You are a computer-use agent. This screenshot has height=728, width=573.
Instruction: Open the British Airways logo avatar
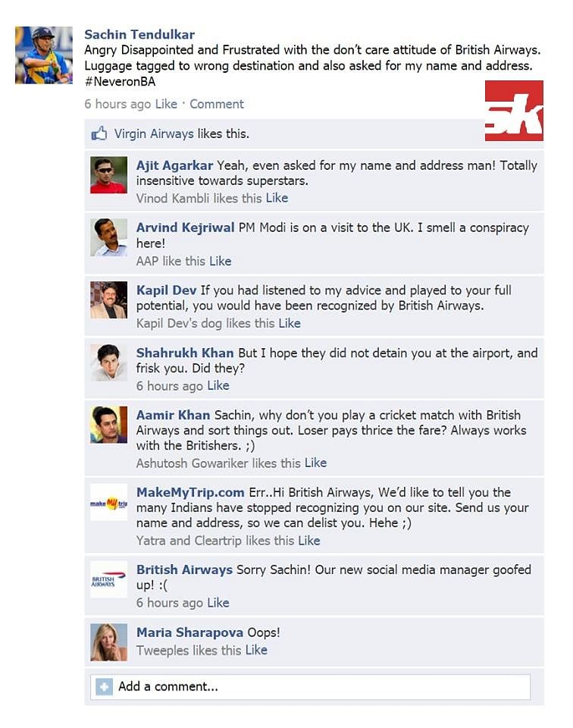(x=108, y=579)
